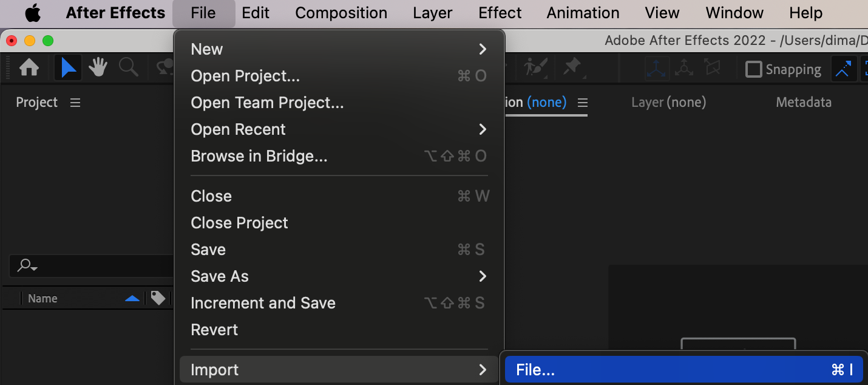
Task: Select the Puppet Pin tool
Action: point(572,67)
